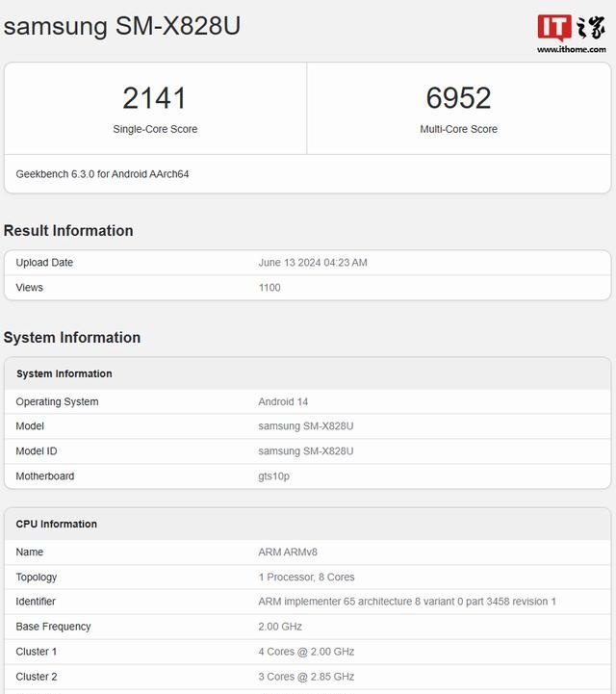Click the Result Information heading
Image resolution: width=616 pixels, height=694 pixels.
68,231
